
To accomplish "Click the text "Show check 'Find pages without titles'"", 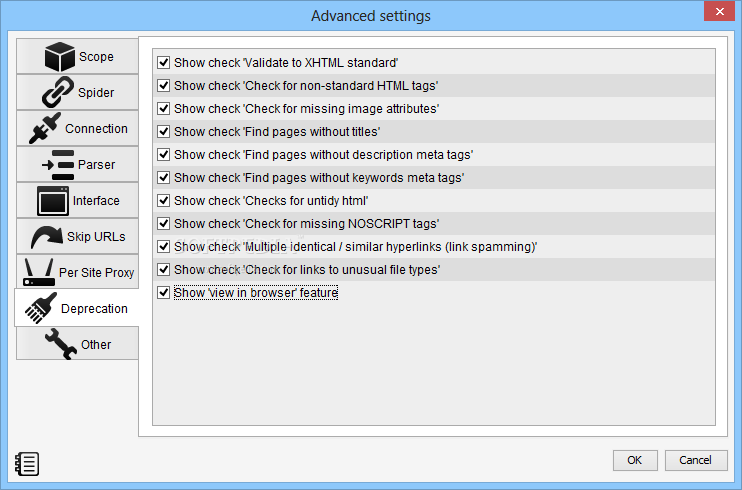I will 277,132.
